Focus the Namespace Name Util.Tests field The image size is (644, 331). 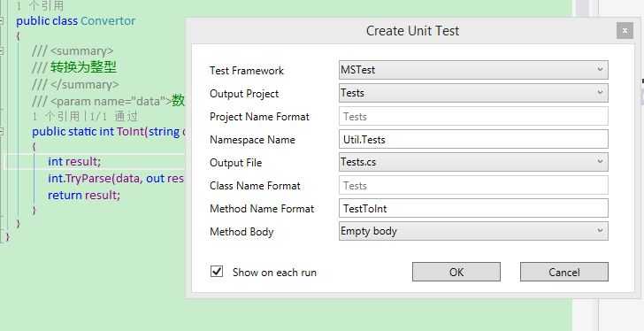473,139
